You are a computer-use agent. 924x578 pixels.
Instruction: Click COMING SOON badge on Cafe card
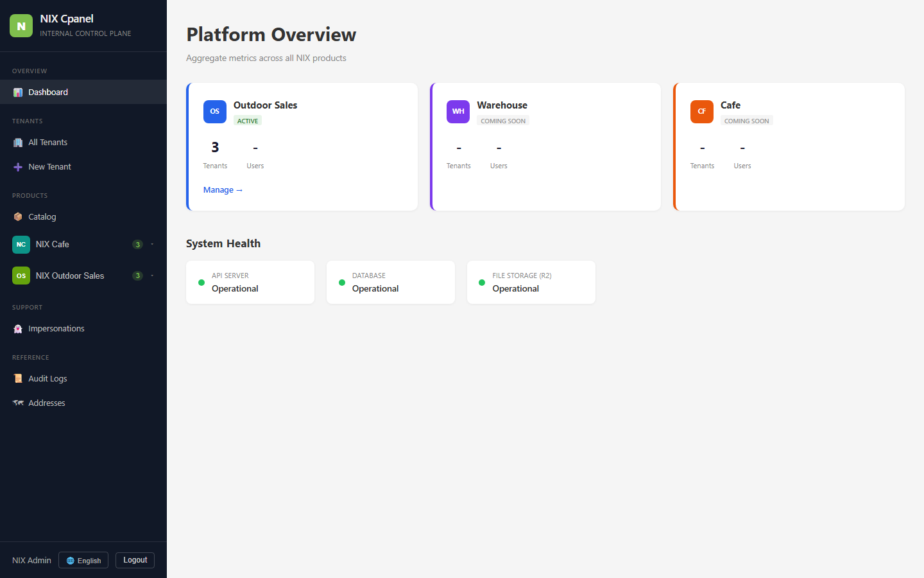[x=747, y=121]
